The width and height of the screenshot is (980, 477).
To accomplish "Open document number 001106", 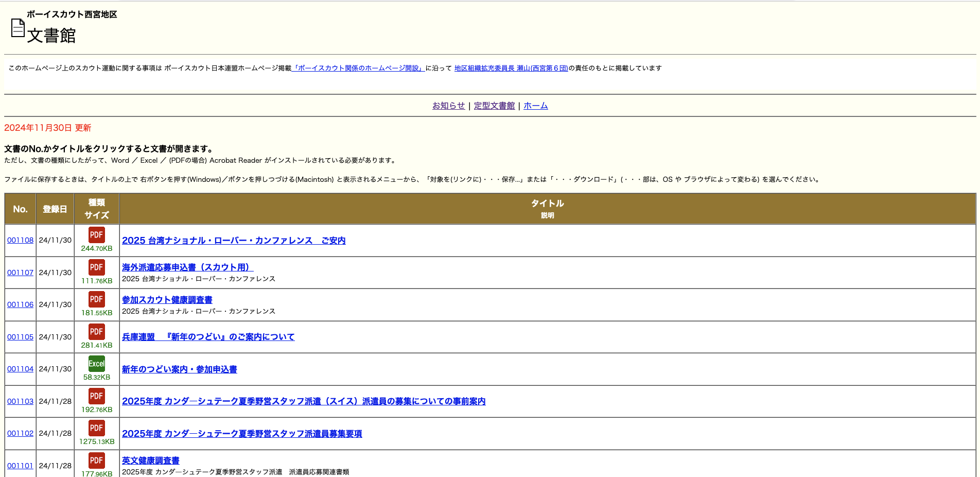I will 20,304.
